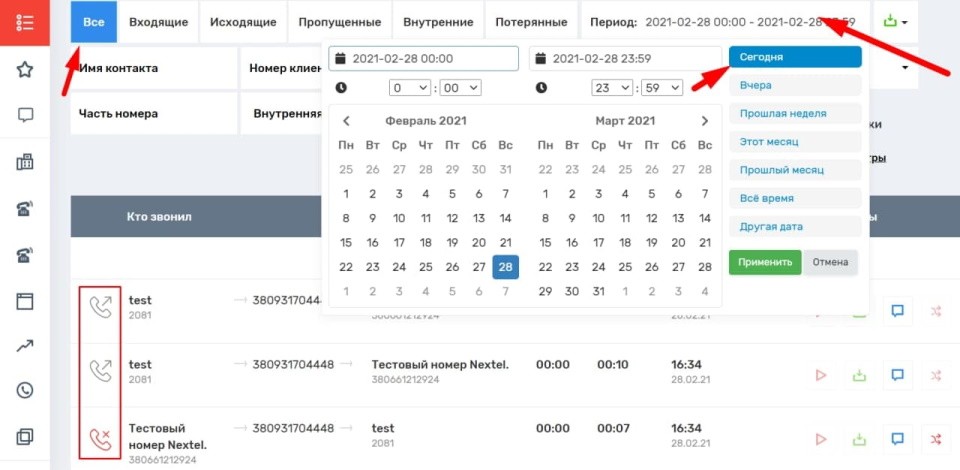Open the hamburger menu in red sidebar

(x=26, y=22)
